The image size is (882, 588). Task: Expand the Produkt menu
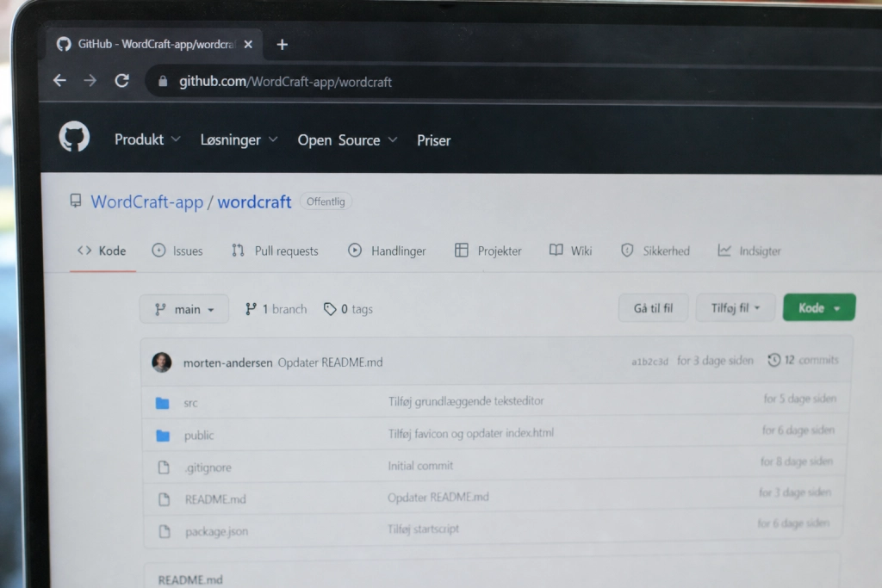[x=147, y=139]
